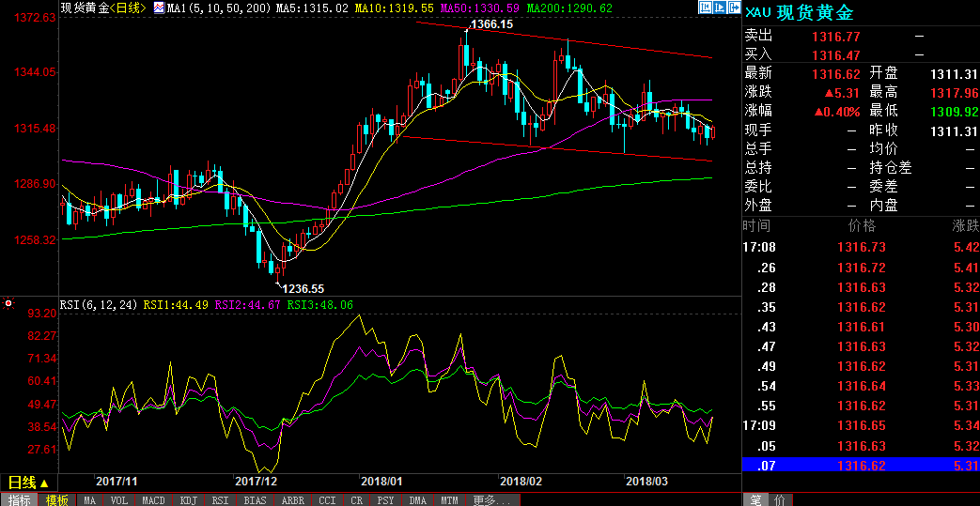Click the first chart toolbar icon at top right
The image size is (980, 506).
[x=705, y=8]
